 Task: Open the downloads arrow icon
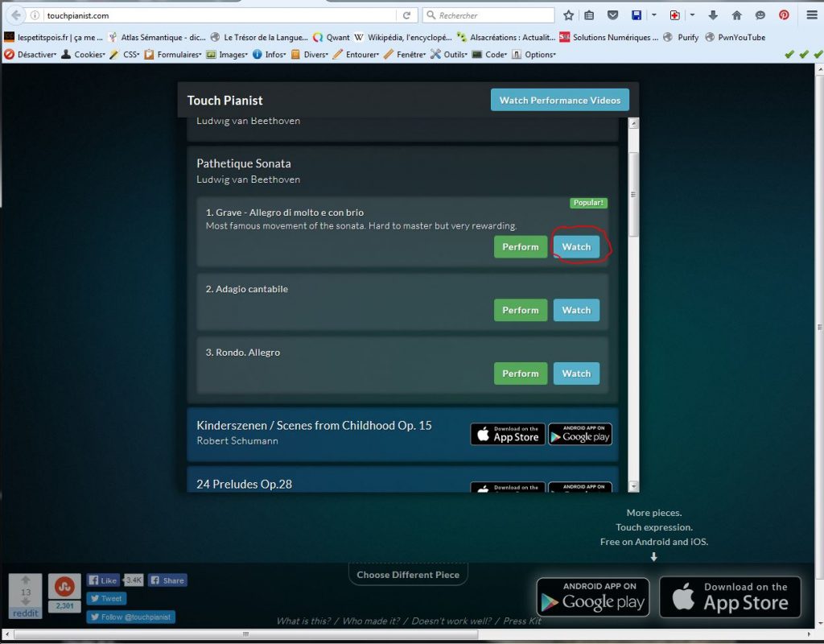[713, 15]
